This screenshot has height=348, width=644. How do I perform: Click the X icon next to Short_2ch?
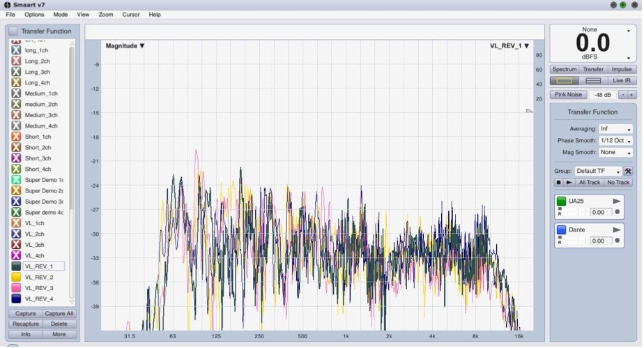[16, 147]
